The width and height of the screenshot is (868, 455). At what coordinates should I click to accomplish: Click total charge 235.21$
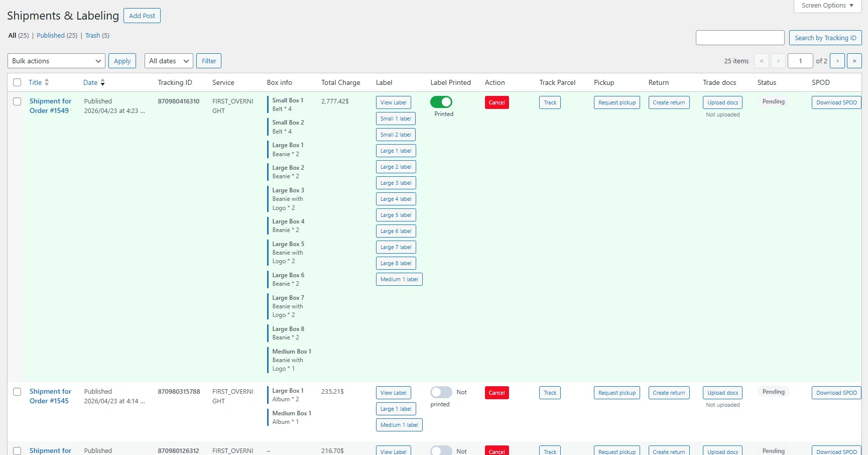(x=332, y=392)
